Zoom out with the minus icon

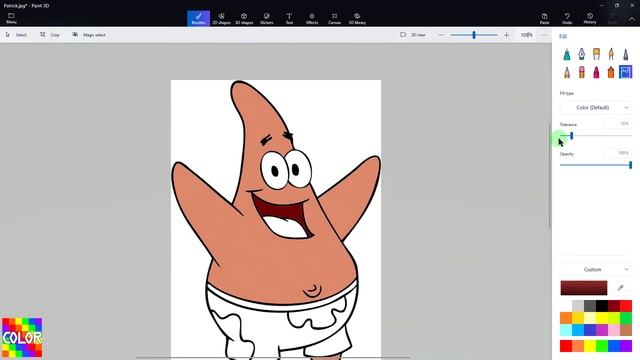point(441,35)
